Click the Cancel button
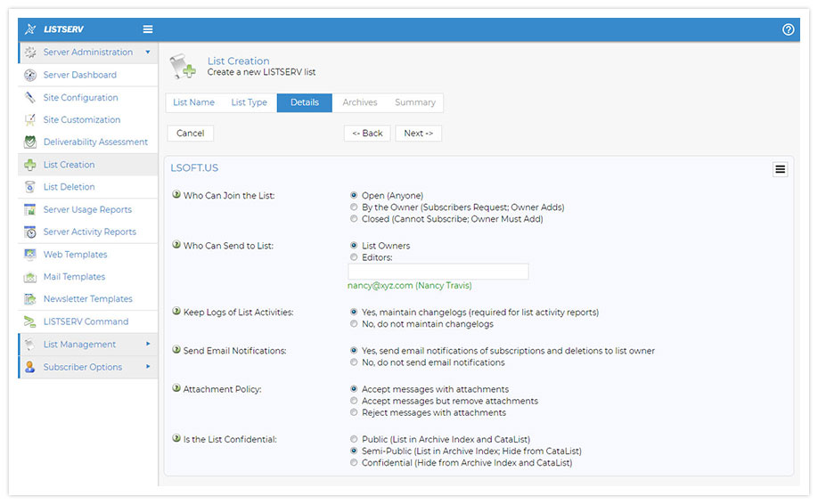Screen dimensions: 818x504 click(x=191, y=134)
